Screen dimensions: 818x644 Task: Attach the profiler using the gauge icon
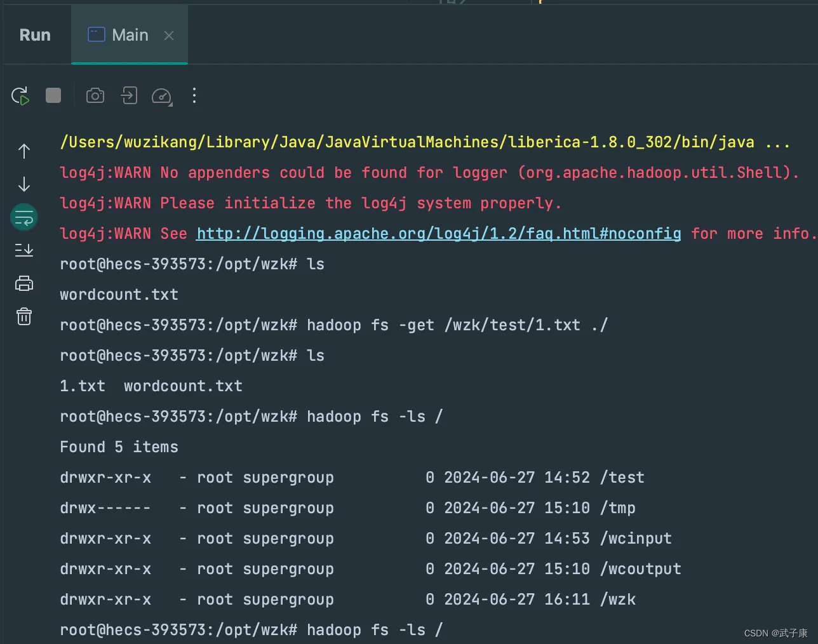[162, 97]
